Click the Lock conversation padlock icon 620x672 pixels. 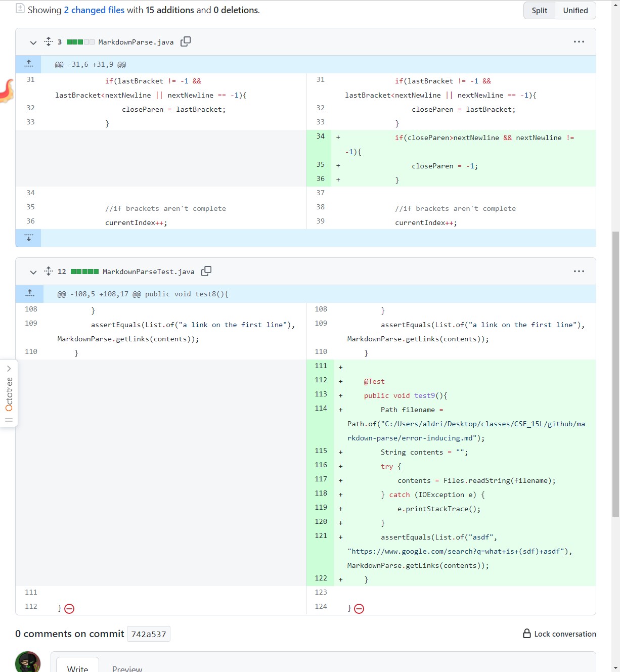pyautogui.click(x=526, y=634)
